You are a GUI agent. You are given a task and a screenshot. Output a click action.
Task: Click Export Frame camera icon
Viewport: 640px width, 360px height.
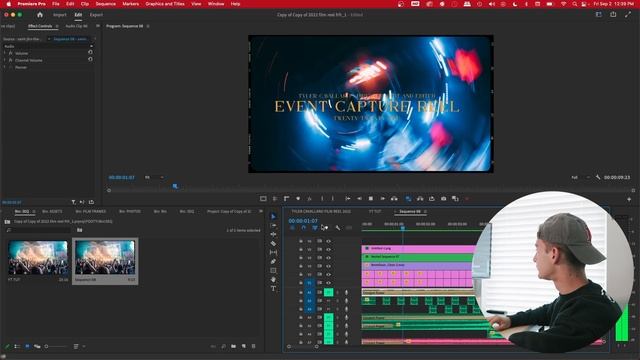(x=444, y=199)
